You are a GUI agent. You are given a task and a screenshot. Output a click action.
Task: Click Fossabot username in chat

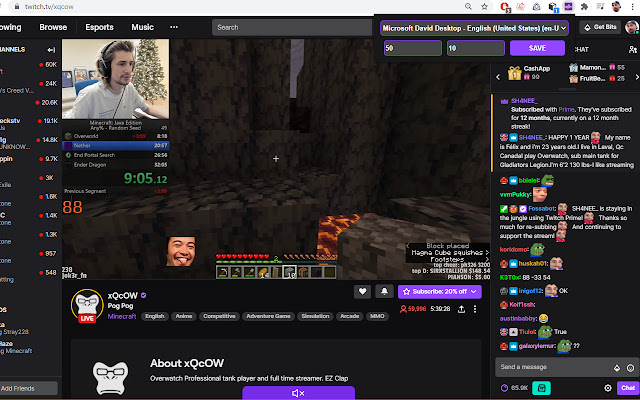click(542, 209)
